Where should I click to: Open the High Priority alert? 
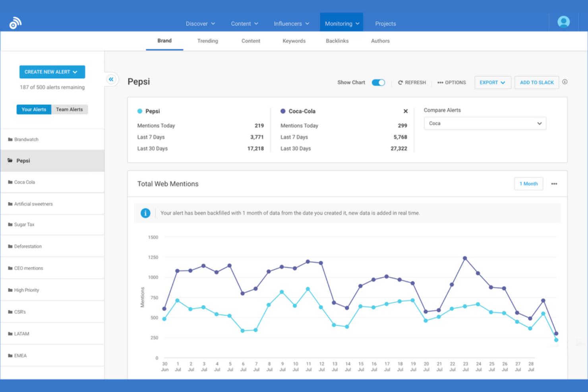(52, 290)
